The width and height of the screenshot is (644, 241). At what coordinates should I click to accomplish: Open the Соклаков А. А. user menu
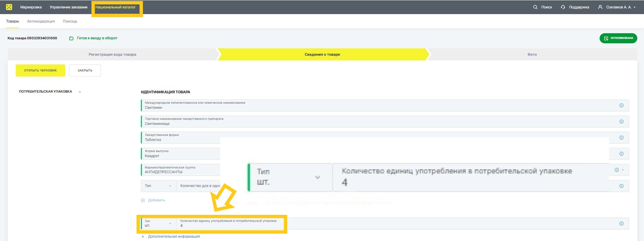(x=617, y=7)
